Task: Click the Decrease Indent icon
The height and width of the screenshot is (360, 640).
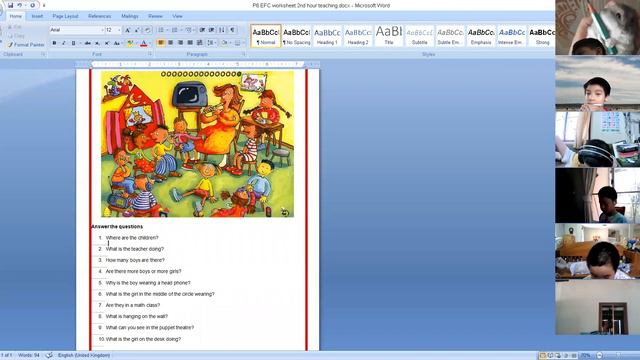Action: [x=202, y=30]
